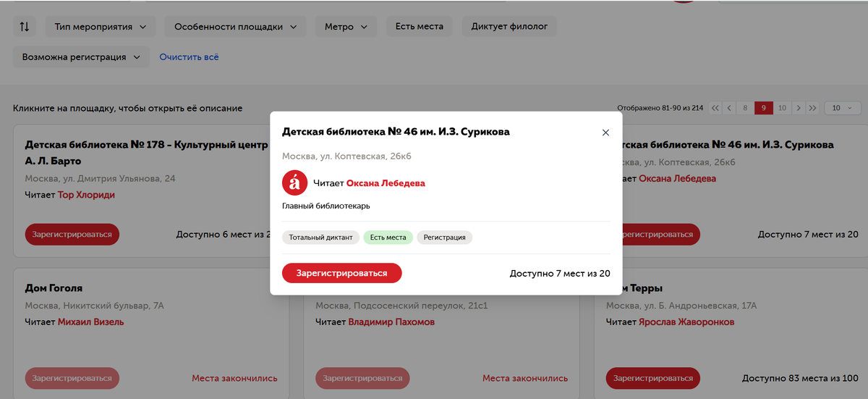Jump to last page with double-right arrows
This screenshot has height=399, width=868.
tap(812, 108)
